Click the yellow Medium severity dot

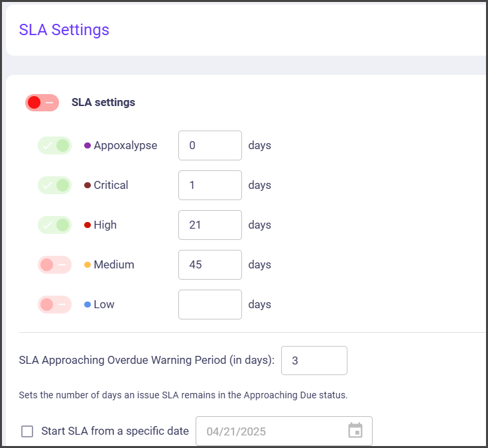point(88,265)
